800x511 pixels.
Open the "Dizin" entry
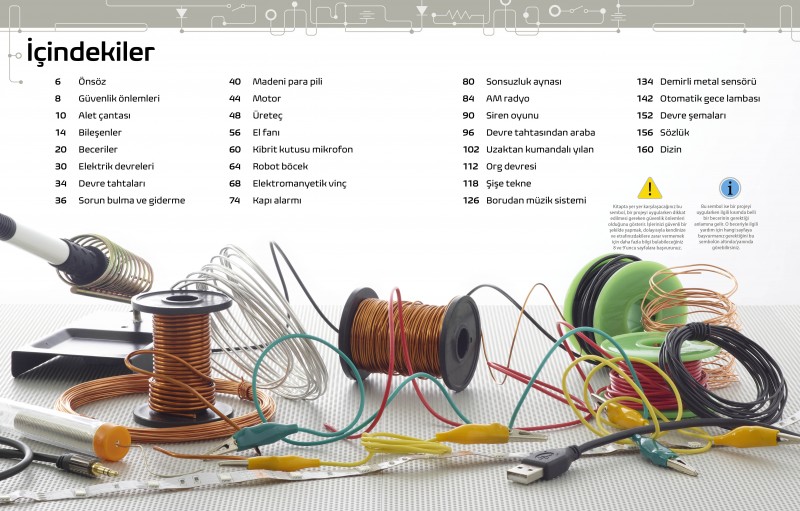pos(671,149)
